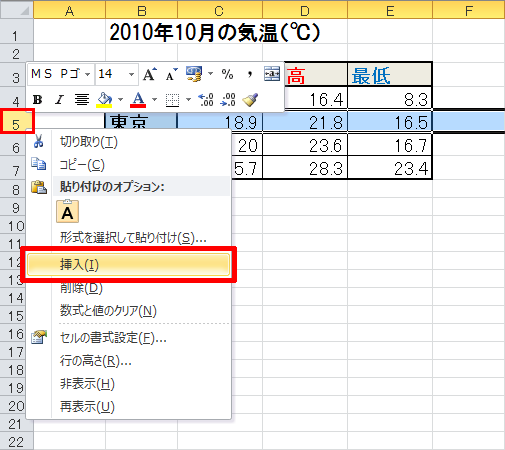The height and width of the screenshot is (450, 505).
Task: Apply percent style with the % icon
Action: coord(227,74)
